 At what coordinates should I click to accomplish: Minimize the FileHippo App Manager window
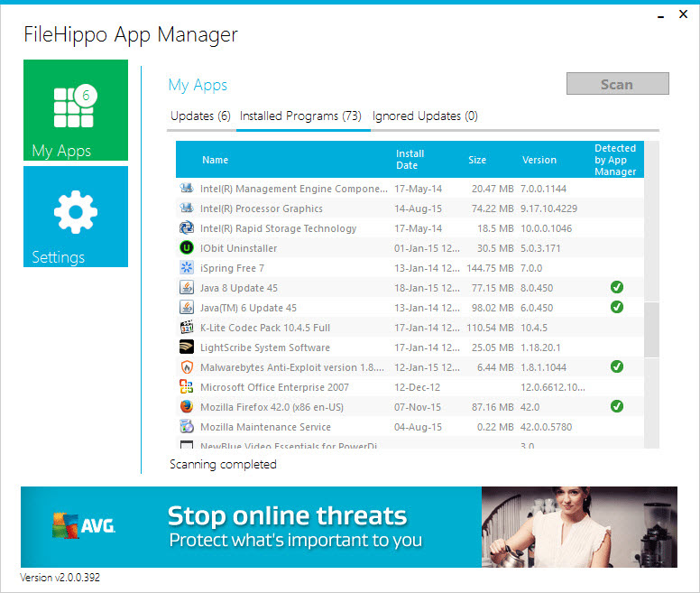click(660, 15)
